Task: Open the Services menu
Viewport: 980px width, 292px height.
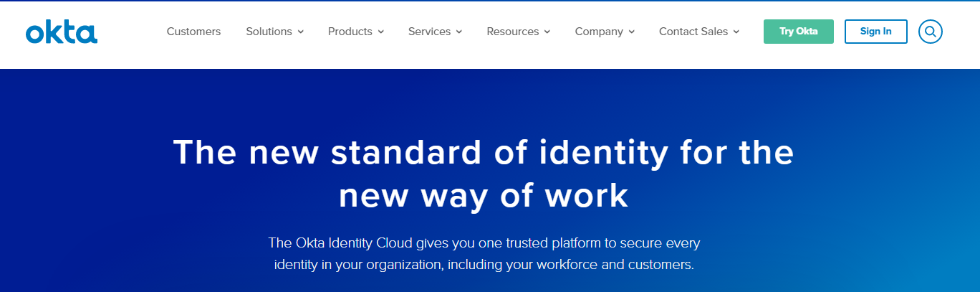Action: coord(429,32)
